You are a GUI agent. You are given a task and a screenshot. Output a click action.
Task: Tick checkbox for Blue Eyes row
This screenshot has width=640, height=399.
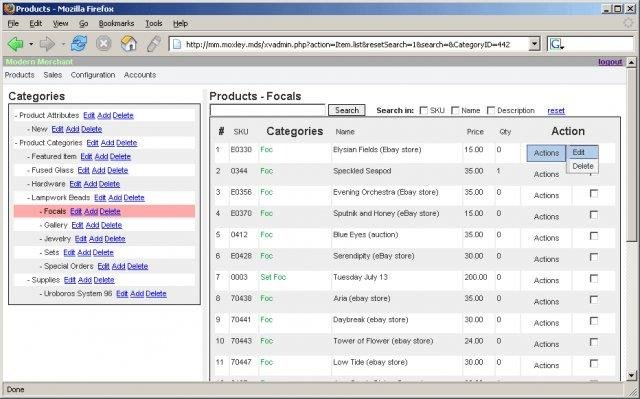click(x=594, y=236)
